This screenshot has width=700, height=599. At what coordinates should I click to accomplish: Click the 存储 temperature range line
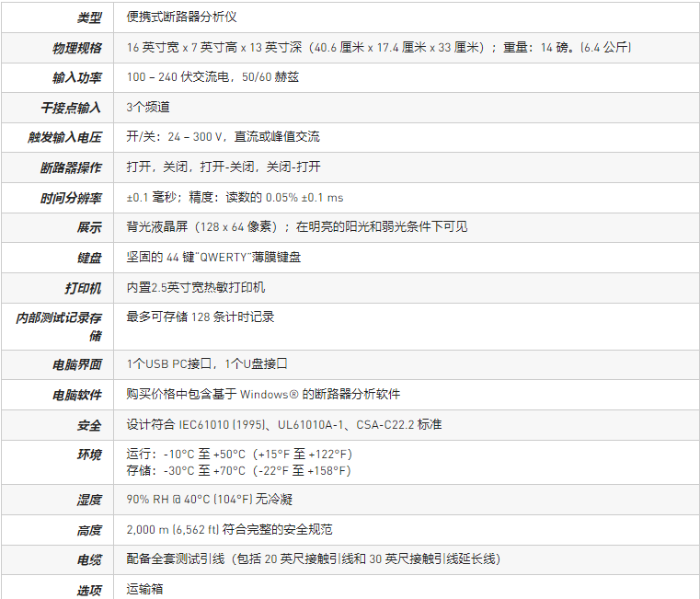coord(238,471)
